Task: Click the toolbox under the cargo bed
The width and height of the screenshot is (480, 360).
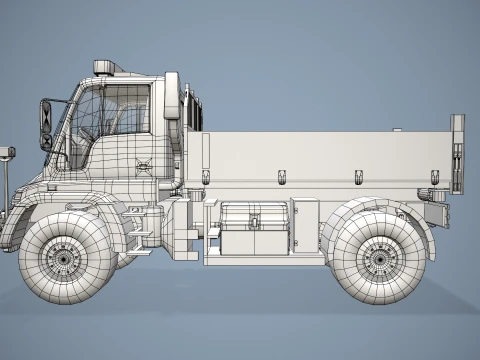Action: [x=255, y=228]
